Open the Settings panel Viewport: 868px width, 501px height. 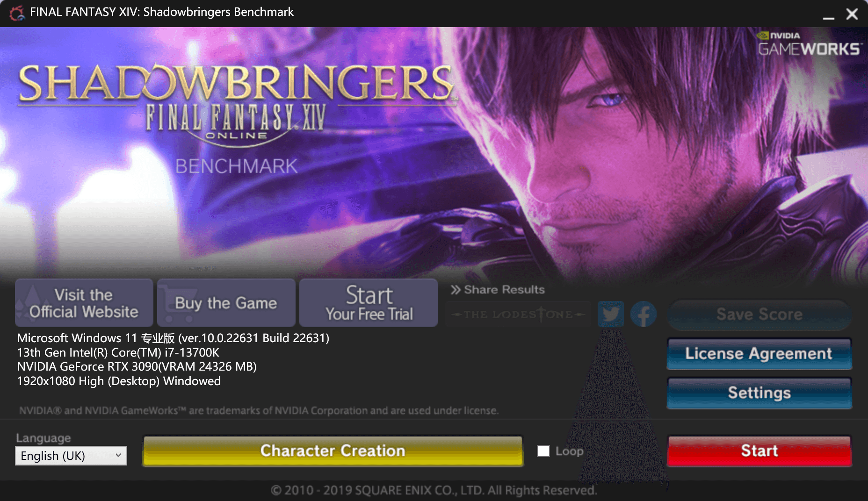pyautogui.click(x=759, y=393)
